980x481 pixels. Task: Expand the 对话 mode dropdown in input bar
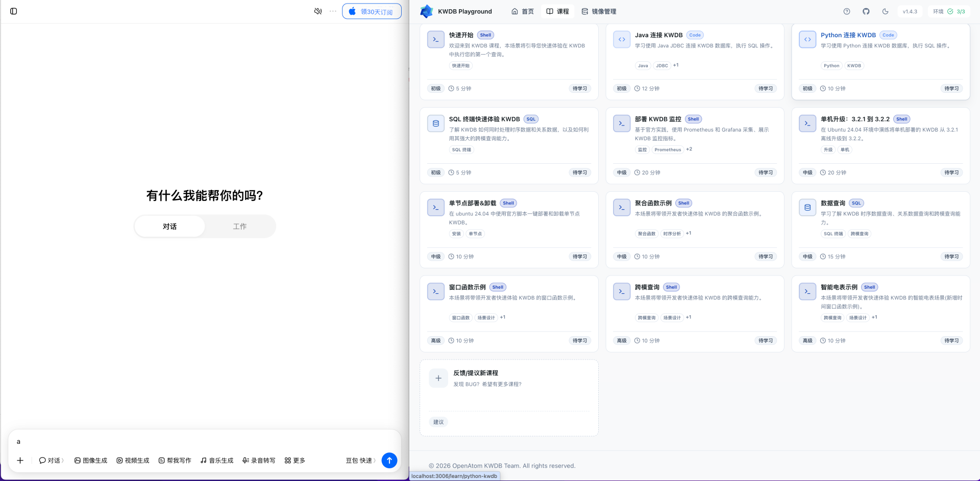pyautogui.click(x=51, y=461)
